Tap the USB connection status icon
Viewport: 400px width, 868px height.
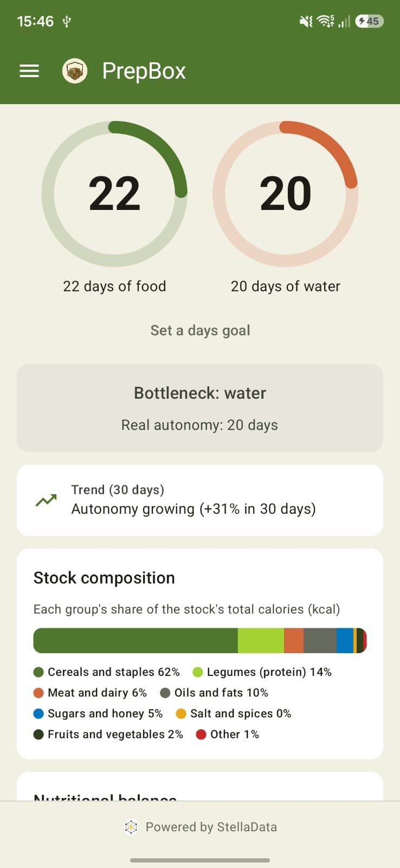click(67, 22)
